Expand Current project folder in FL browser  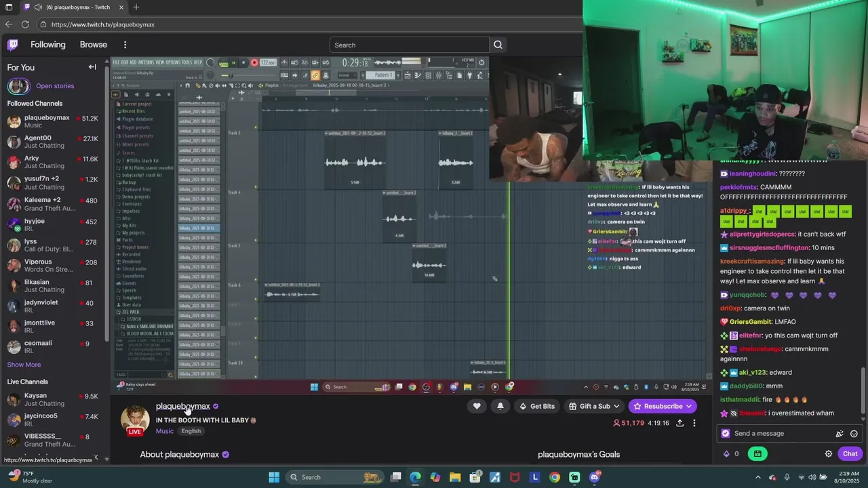pos(134,104)
